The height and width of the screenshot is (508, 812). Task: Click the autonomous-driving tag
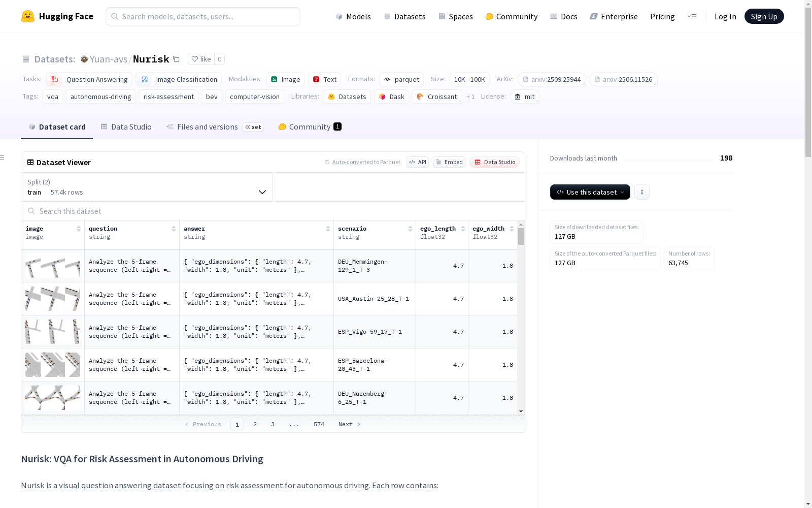tap(100, 97)
